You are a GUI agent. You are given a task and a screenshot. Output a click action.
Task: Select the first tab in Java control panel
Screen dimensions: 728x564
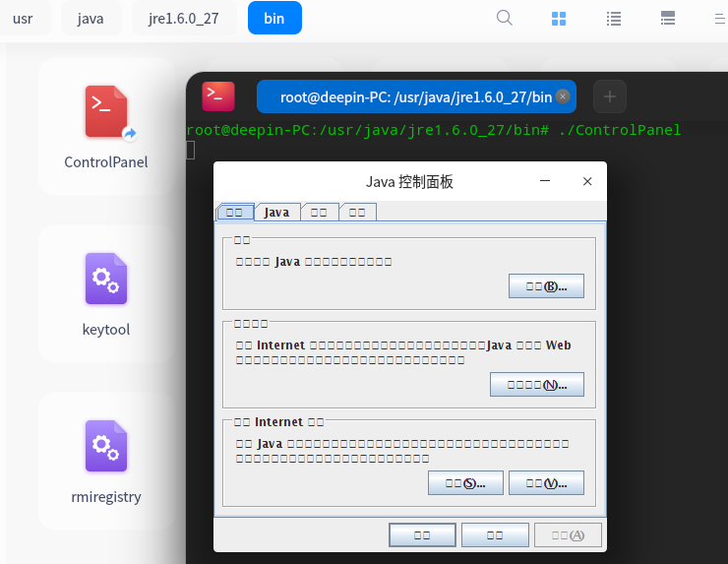(x=235, y=213)
